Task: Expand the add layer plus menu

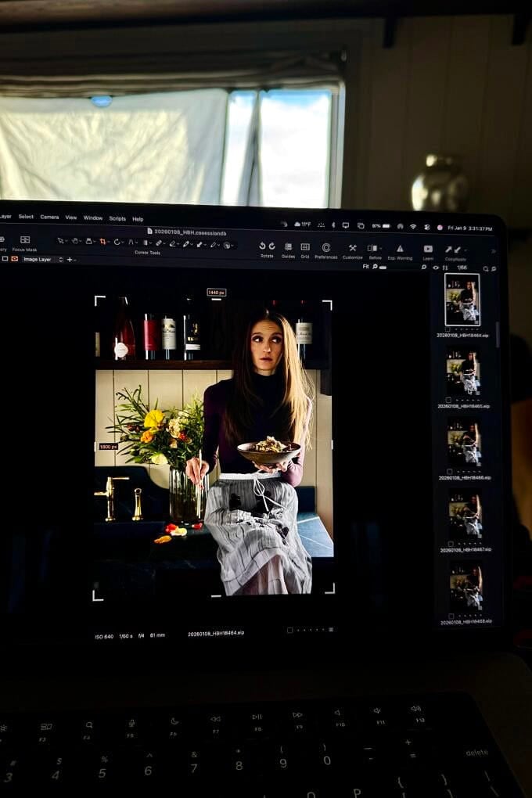Action: 70,259
